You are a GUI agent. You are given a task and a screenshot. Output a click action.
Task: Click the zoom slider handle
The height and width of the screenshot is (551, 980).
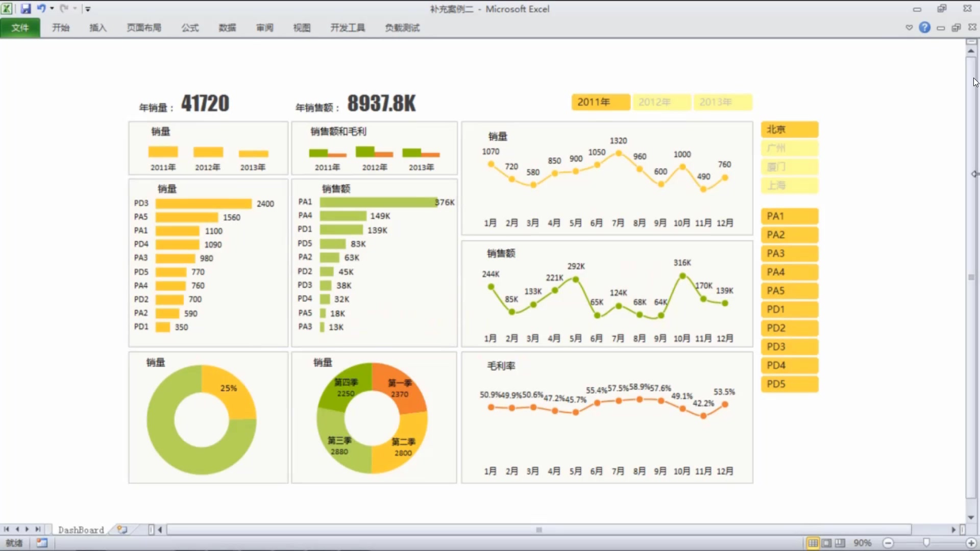[x=926, y=543]
